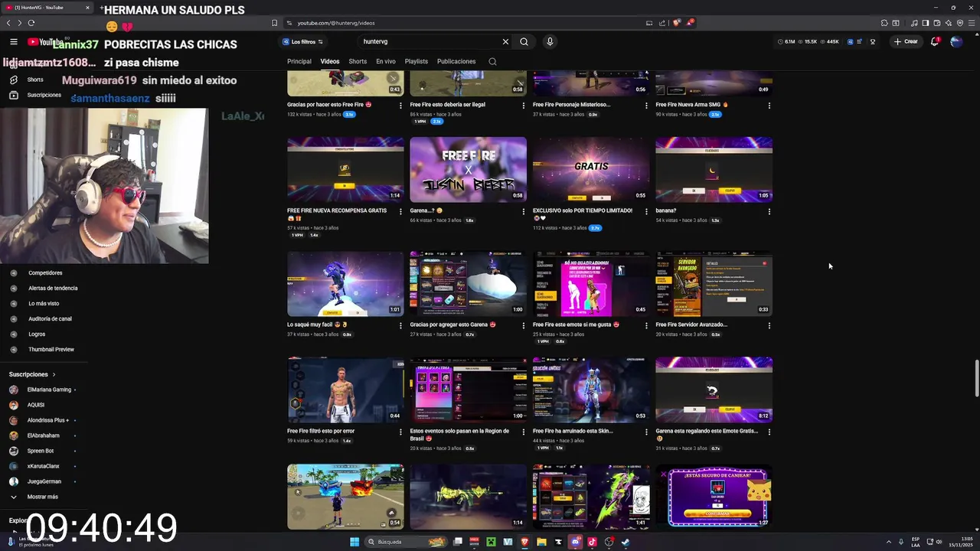Open the YouTube hamburger menu
This screenshot has height=551, width=980.
[13, 42]
